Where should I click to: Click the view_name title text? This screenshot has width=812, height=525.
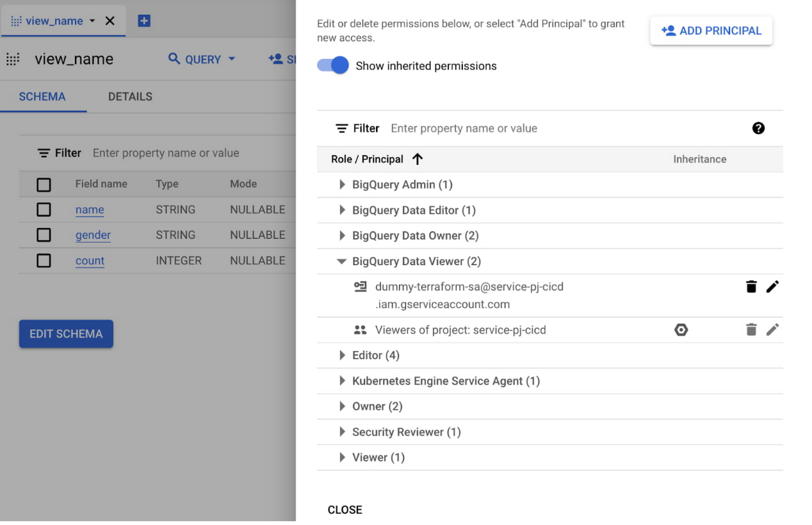[x=74, y=59]
